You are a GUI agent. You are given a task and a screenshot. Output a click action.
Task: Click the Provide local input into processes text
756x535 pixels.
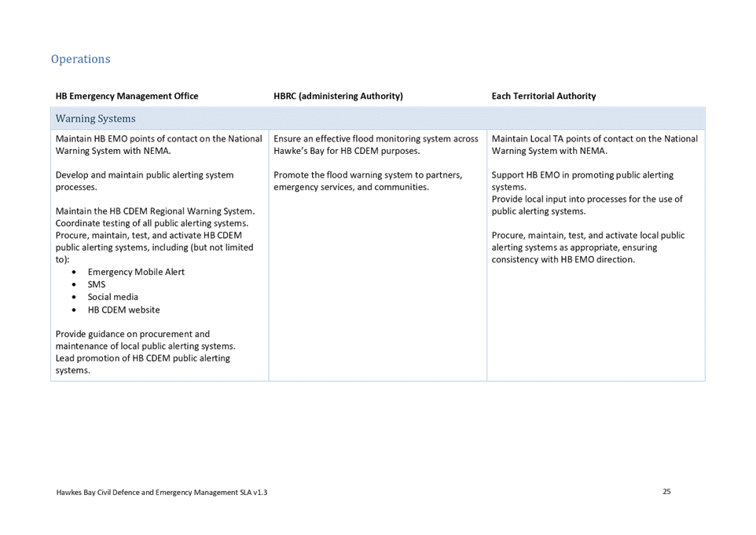point(587,205)
